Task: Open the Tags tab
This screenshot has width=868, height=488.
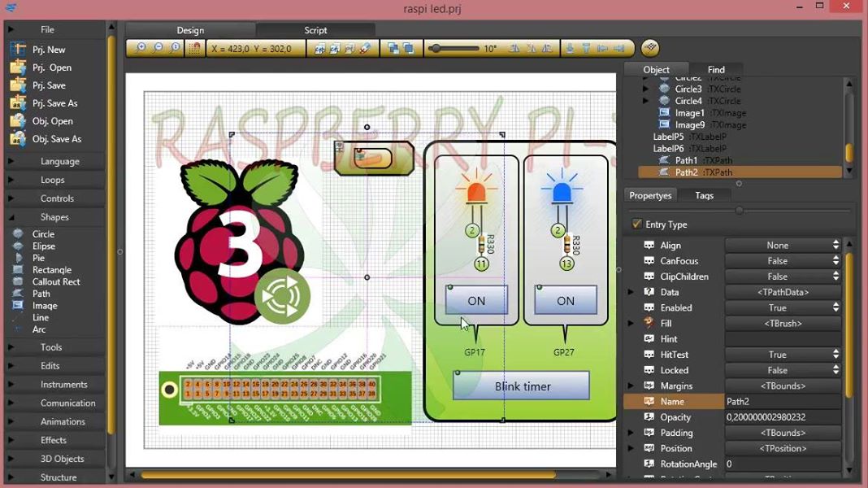Action: (x=704, y=195)
